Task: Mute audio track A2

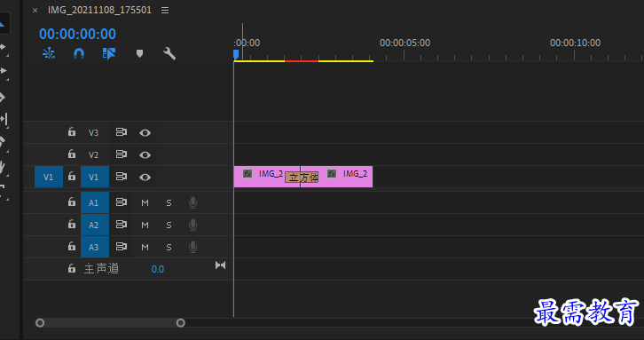Action: pyautogui.click(x=145, y=225)
